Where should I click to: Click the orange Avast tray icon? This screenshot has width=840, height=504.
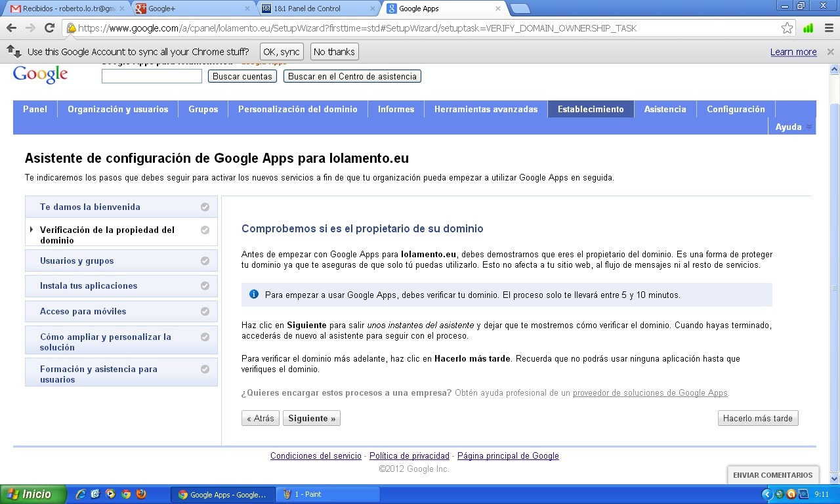(791, 494)
